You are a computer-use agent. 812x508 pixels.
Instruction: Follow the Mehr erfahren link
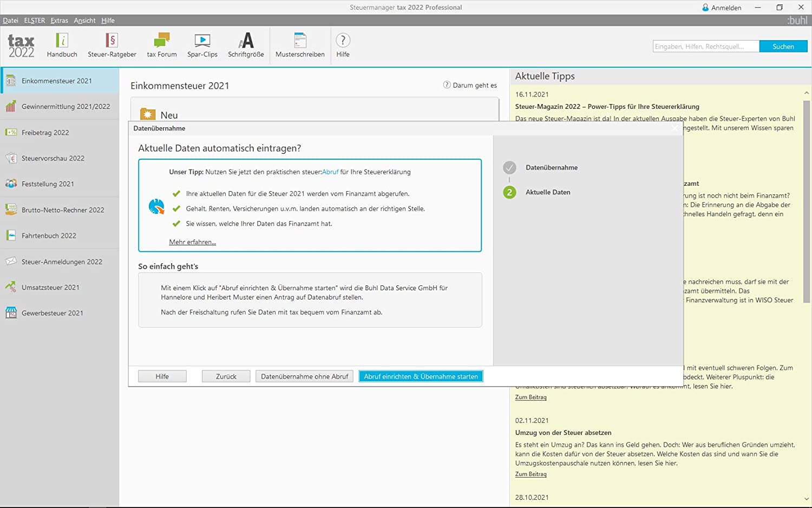pos(192,242)
